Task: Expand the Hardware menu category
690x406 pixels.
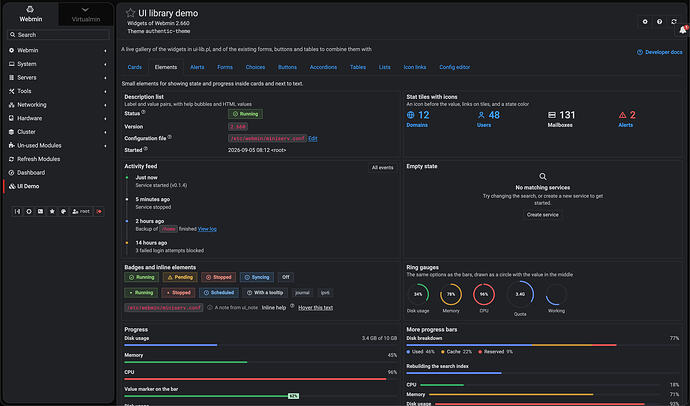Action: click(x=58, y=118)
